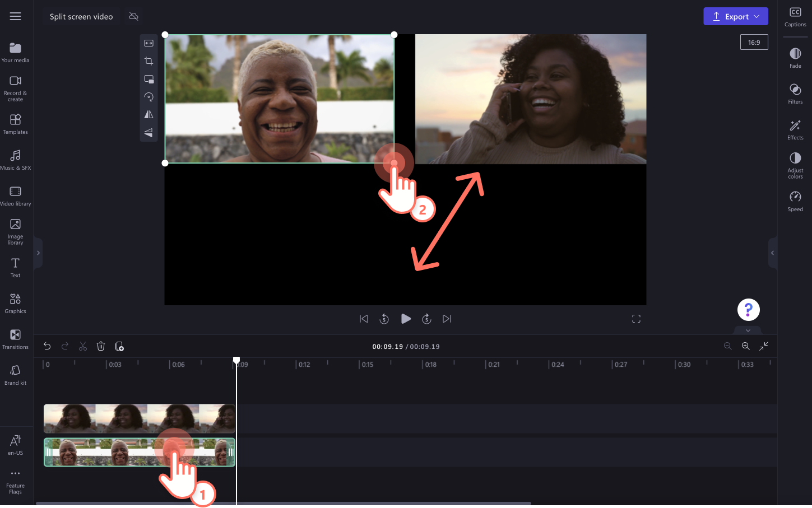
Task: Click the 16:9 aspect ratio button
Action: (x=754, y=41)
